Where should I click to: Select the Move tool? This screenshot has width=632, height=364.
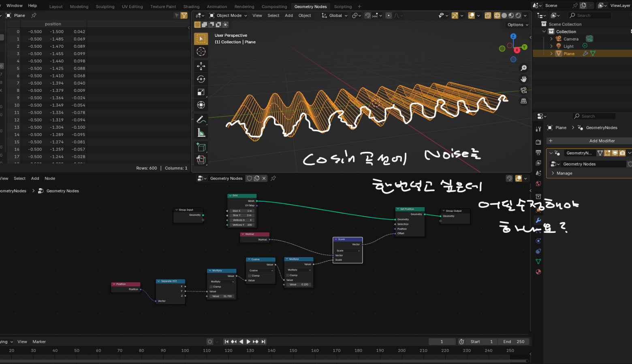201,66
